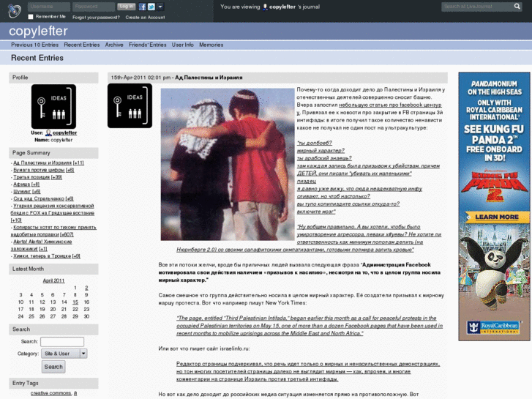This screenshot has width=532, height=399.
Task: Open summary link Шуминг
Action: [x=22, y=192]
